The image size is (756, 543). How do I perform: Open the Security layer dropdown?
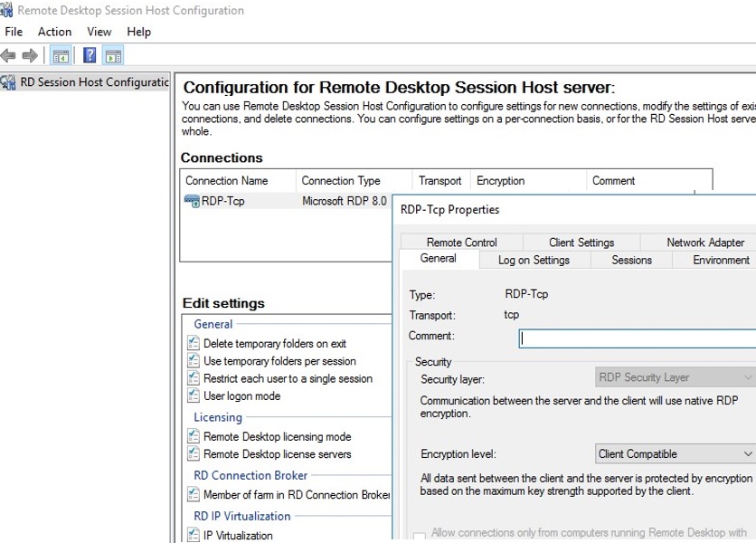675,377
